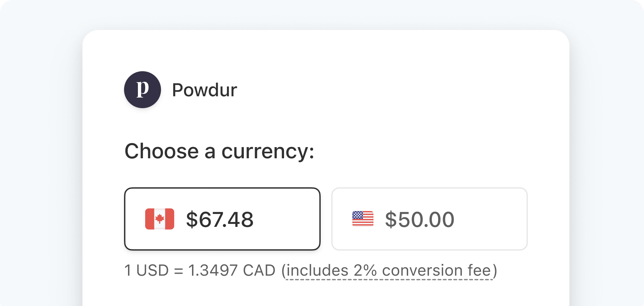Click the 'USD' label in the exchange rate line
This screenshot has height=306, width=644.
tap(152, 270)
